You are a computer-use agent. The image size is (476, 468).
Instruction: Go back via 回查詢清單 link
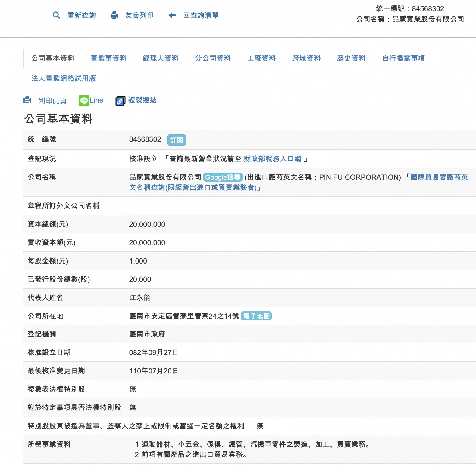pyautogui.click(x=201, y=15)
